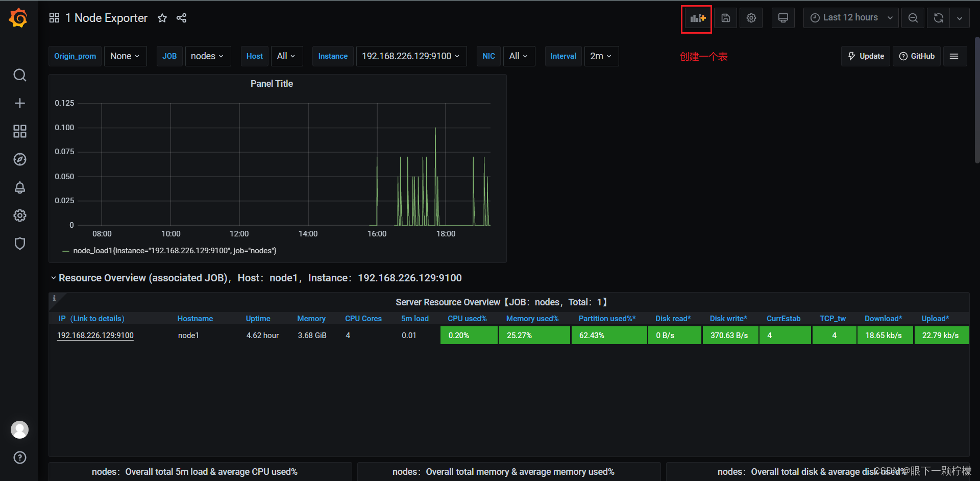
Task: Open the Host All dropdown
Action: [x=286, y=56]
